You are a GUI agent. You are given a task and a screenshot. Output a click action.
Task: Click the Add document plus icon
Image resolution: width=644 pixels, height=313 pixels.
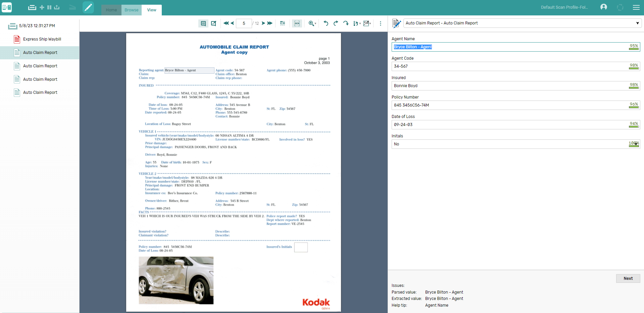coord(42,7)
